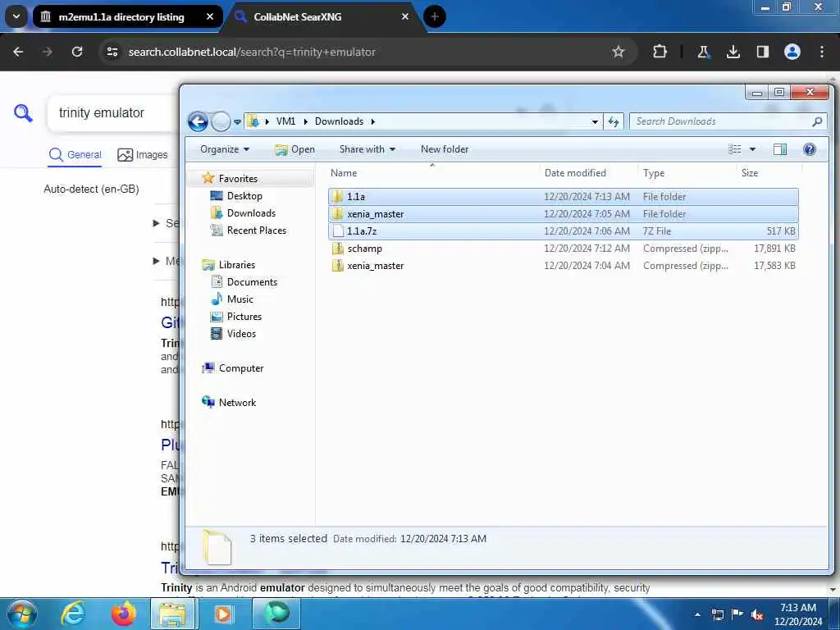Open Pictures library
The height and width of the screenshot is (630, 840).
click(244, 317)
